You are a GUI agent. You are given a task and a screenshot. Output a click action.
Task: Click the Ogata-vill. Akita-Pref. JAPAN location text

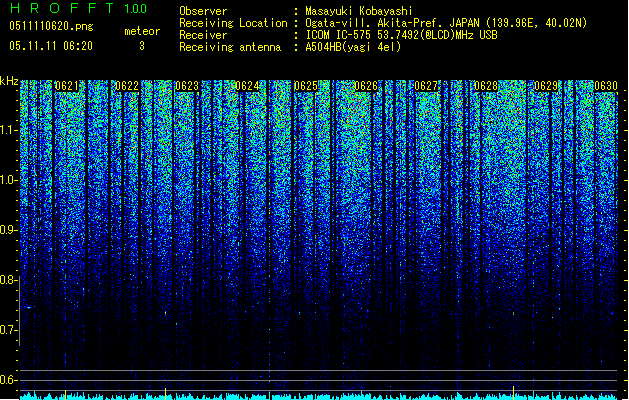click(x=446, y=23)
